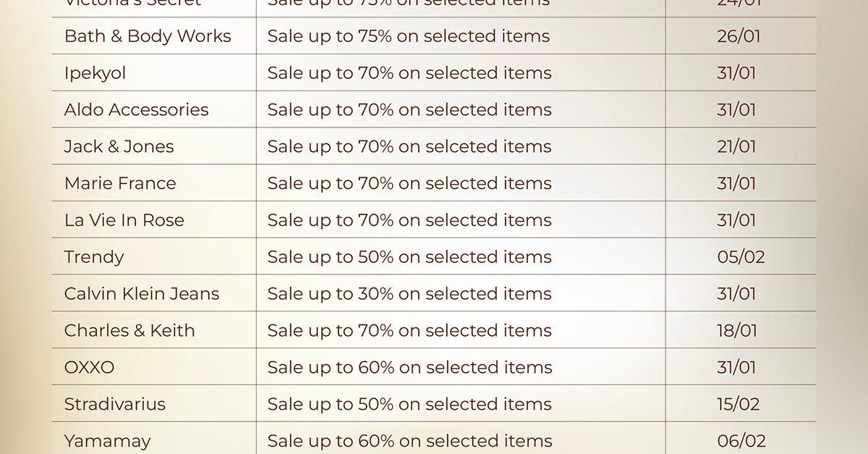This screenshot has width=868, height=454.
Task: Select the OXXO store name
Action: (x=89, y=368)
